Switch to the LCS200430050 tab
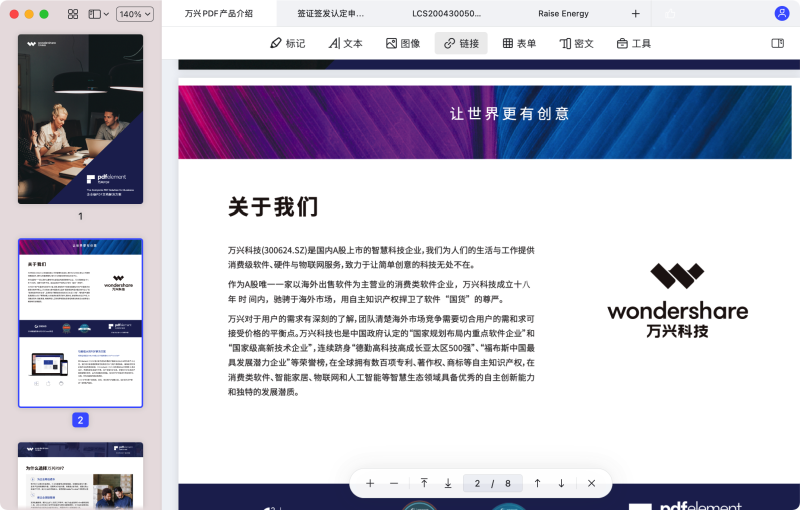800x510 pixels. 446,13
